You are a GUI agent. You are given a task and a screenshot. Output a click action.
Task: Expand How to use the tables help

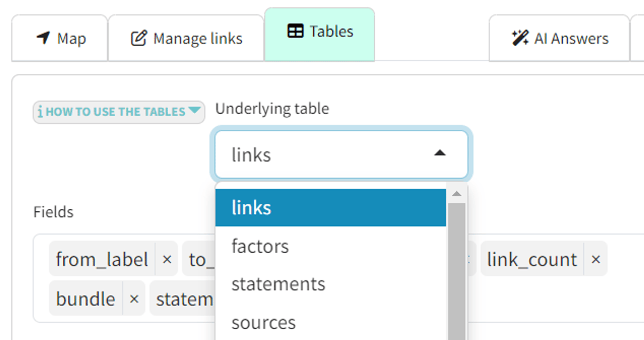coord(119,112)
